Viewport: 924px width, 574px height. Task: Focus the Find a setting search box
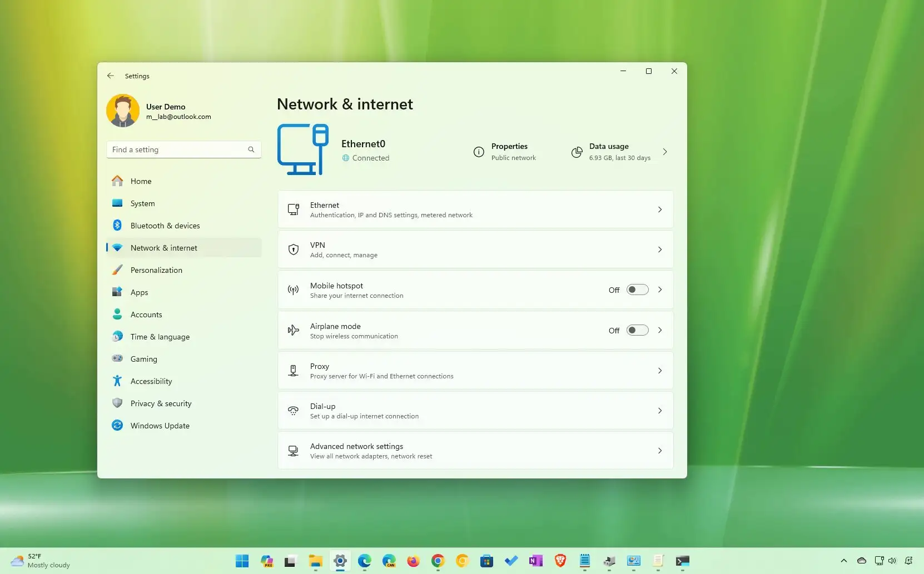coord(183,149)
